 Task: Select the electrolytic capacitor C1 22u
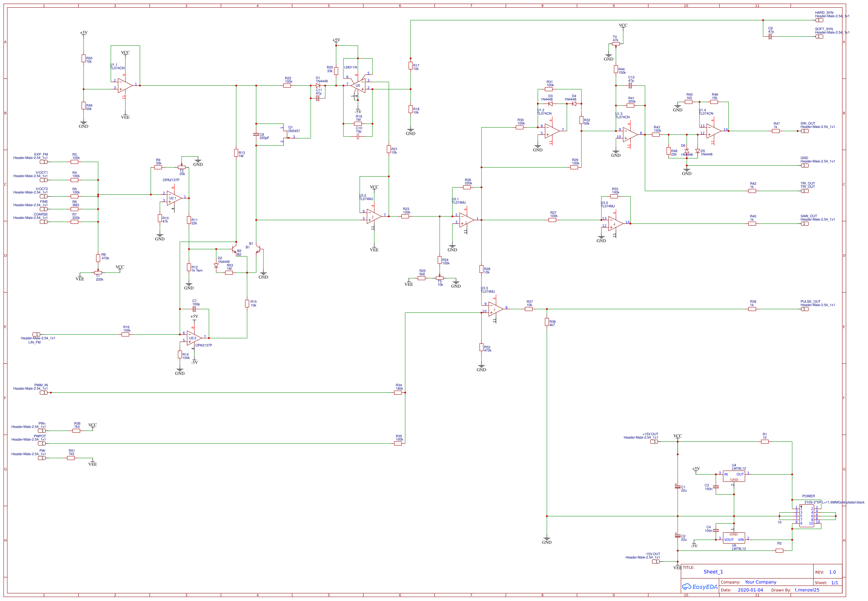point(678,488)
